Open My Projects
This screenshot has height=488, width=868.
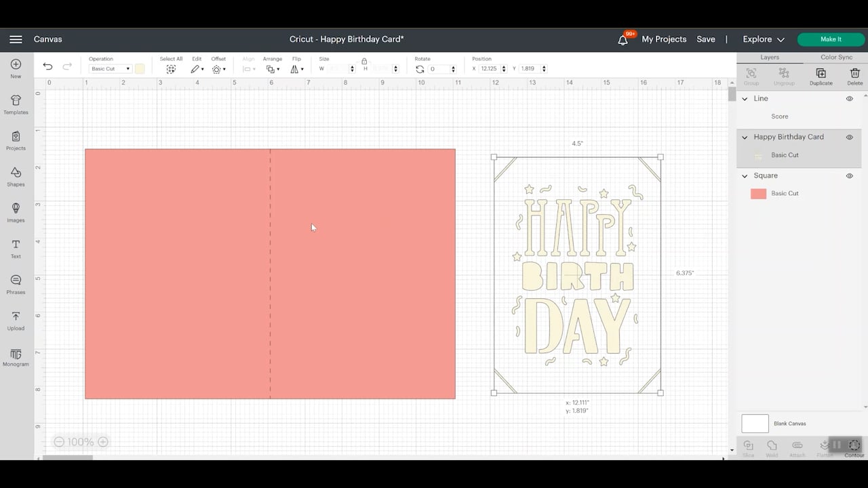(664, 39)
